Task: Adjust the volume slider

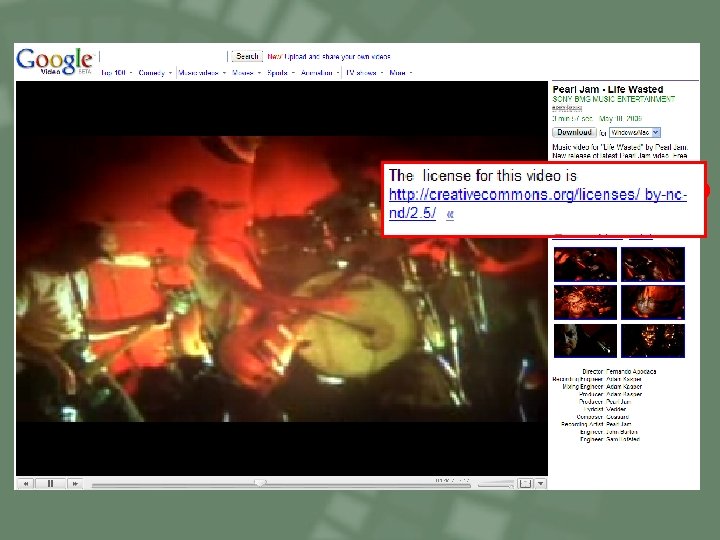Action: coord(495,484)
